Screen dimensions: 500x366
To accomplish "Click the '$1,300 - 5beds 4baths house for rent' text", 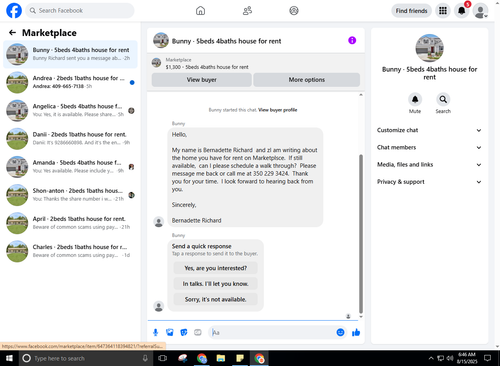I will pos(207,67).
